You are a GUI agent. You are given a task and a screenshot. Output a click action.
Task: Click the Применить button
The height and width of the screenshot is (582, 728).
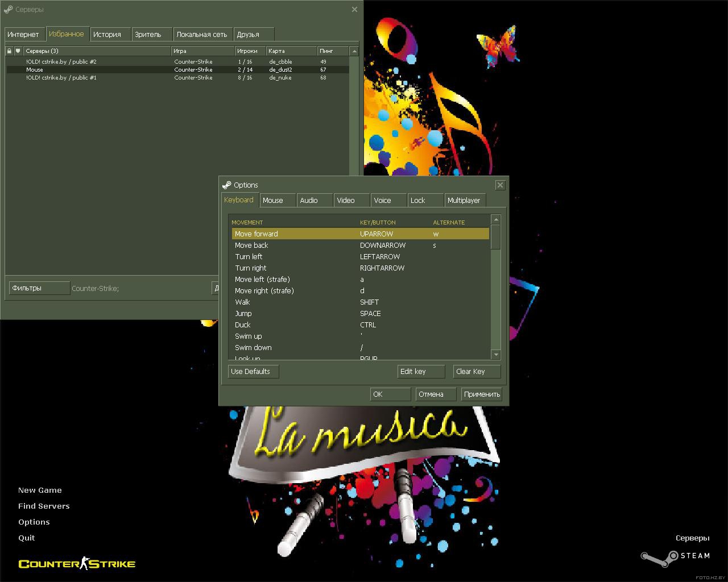[482, 394]
